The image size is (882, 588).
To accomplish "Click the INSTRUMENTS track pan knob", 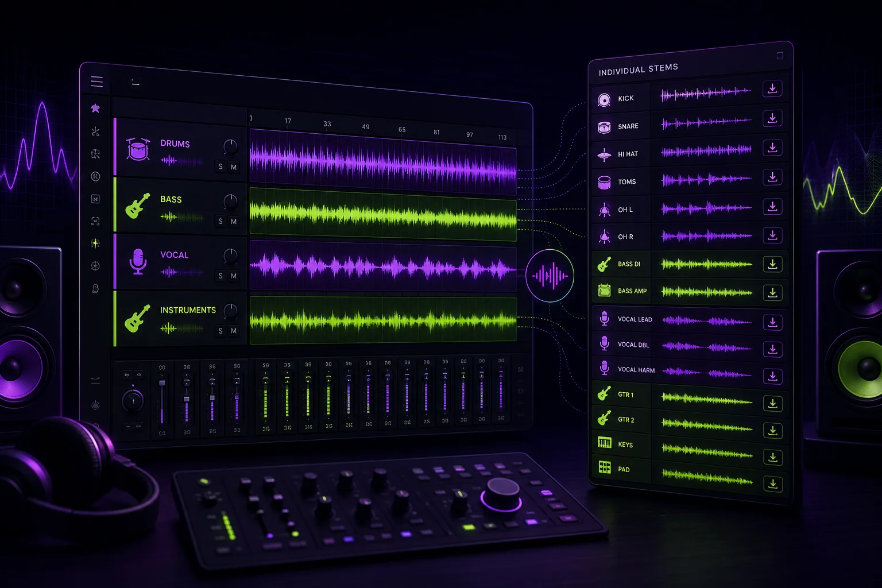I will [230, 311].
